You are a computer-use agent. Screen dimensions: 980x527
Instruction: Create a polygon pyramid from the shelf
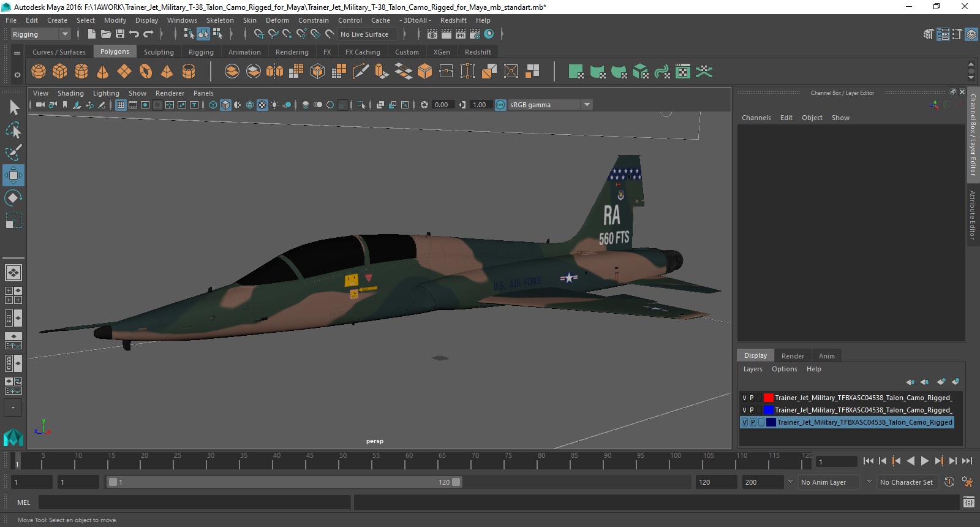pyautogui.click(x=167, y=72)
